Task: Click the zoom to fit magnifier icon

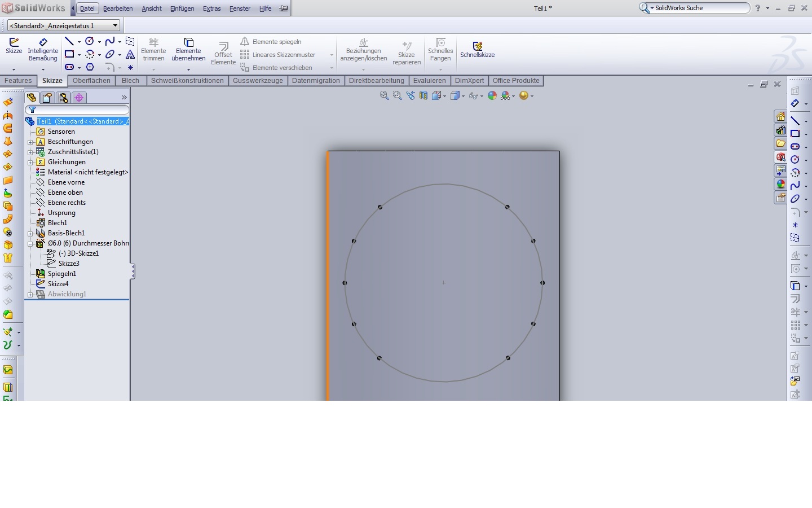Action: coord(384,96)
